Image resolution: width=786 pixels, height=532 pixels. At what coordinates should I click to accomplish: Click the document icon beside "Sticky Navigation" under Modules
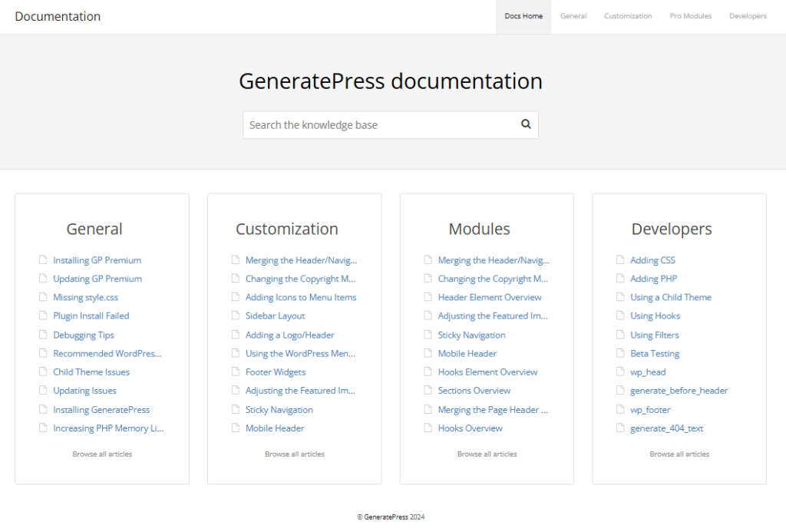click(428, 335)
